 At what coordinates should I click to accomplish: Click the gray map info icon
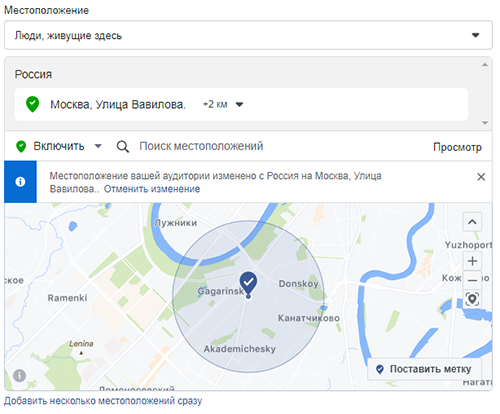[x=19, y=375]
